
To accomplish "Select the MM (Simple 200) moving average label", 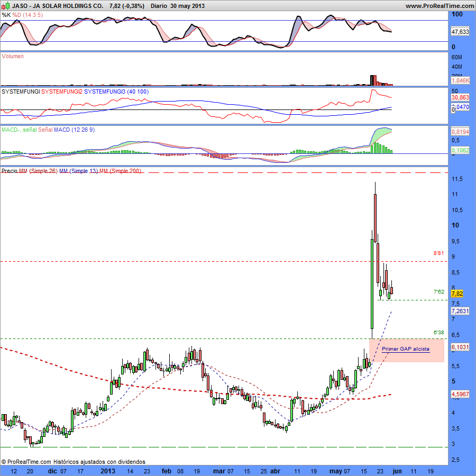I will (x=120, y=171).
